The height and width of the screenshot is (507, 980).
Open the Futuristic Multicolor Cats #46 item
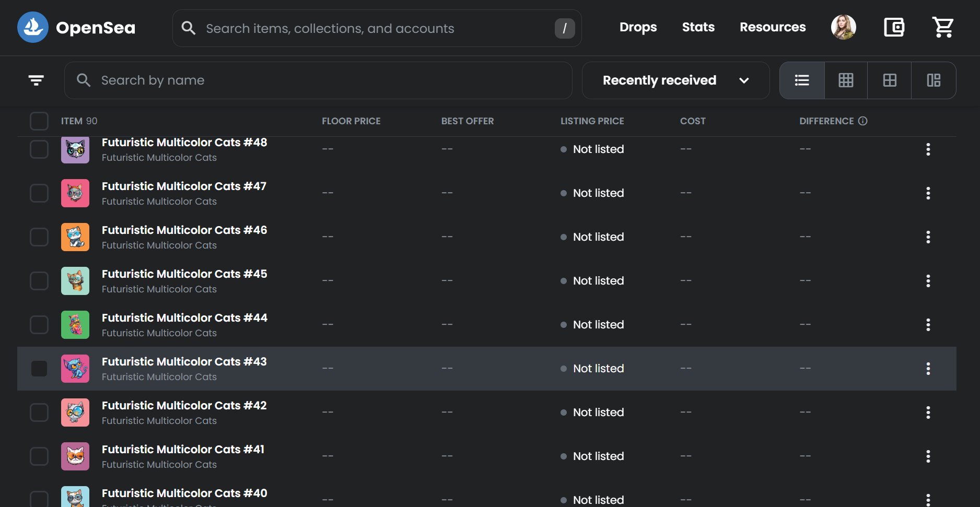coord(184,230)
